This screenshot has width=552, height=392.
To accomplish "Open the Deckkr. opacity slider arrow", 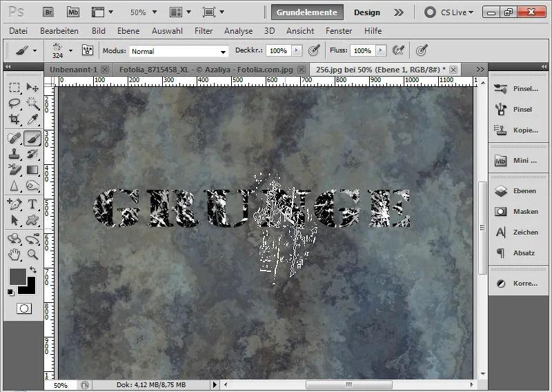I will [x=297, y=50].
